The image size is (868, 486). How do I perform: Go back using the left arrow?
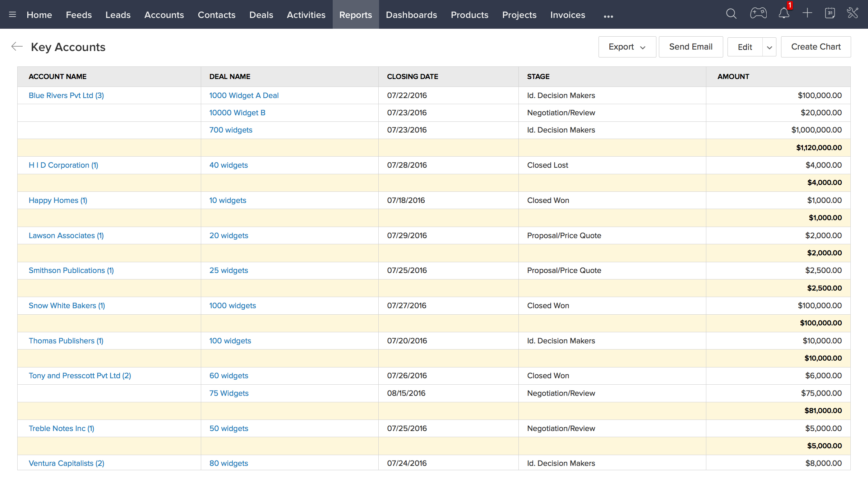click(17, 47)
